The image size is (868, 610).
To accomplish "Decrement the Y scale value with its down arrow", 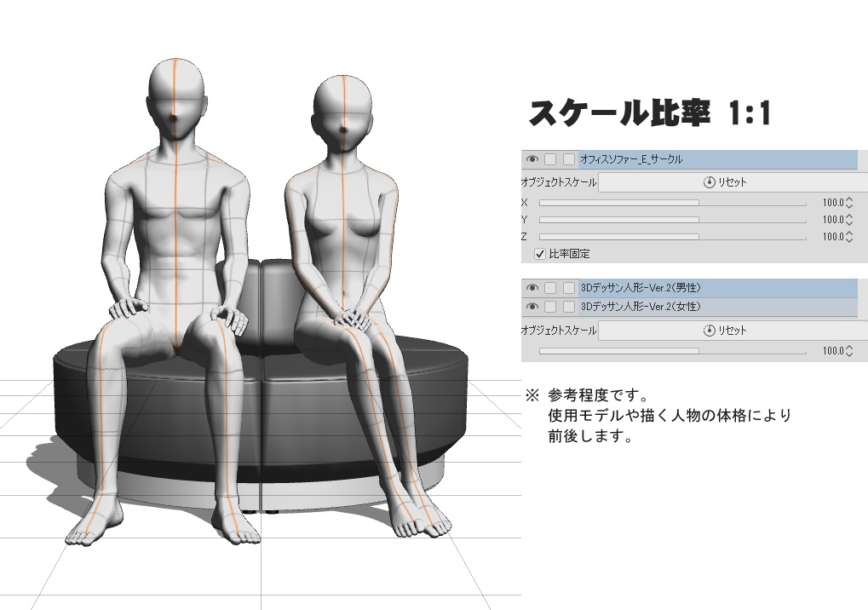I will point(849,223).
